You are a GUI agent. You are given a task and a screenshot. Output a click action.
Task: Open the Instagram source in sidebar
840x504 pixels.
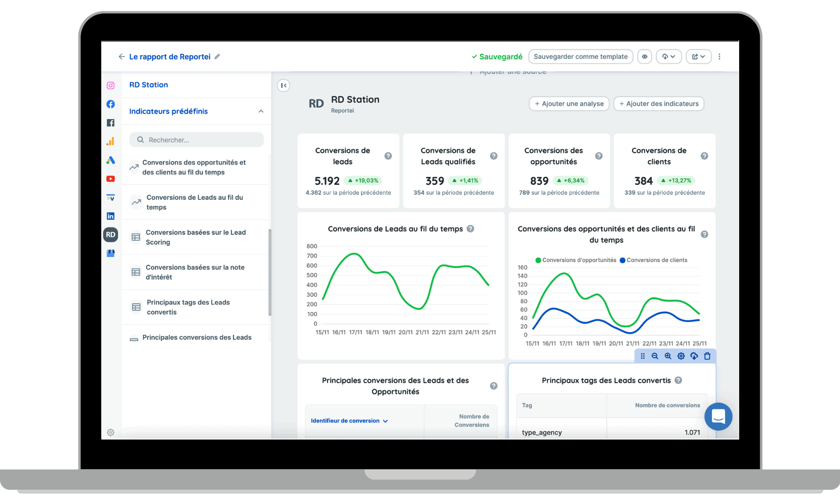click(110, 86)
